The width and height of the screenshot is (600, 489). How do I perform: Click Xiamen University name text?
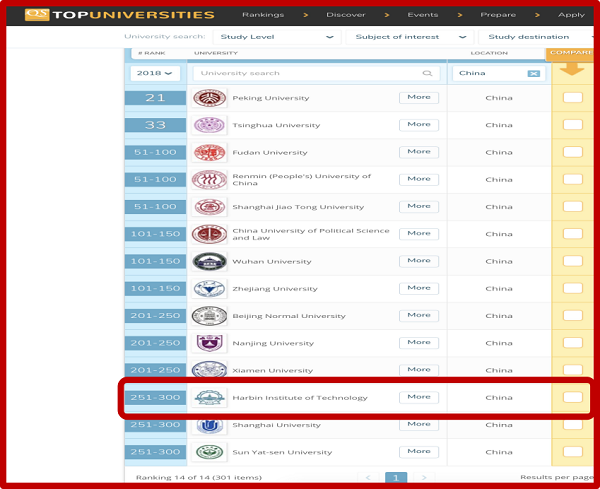(273, 370)
